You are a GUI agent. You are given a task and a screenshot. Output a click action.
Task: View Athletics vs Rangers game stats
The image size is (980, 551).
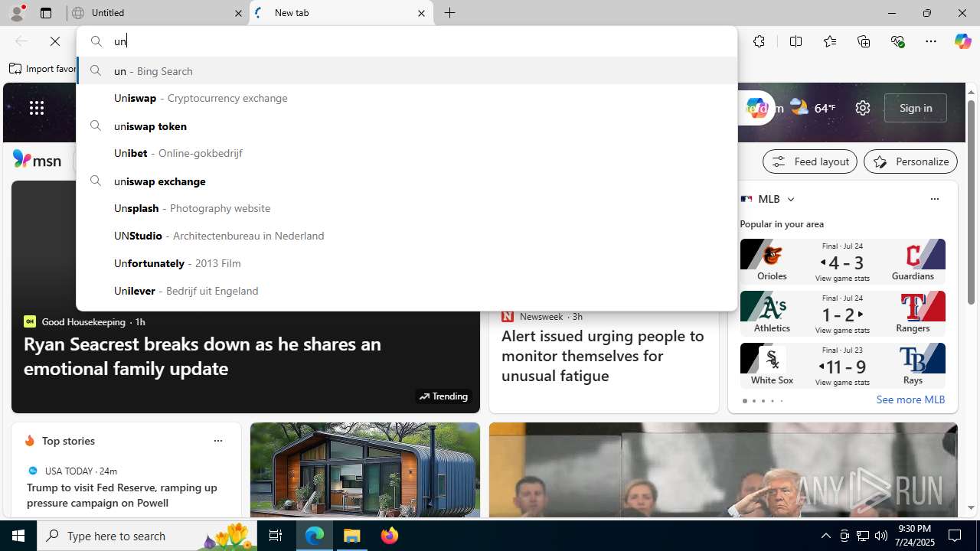pyautogui.click(x=842, y=313)
